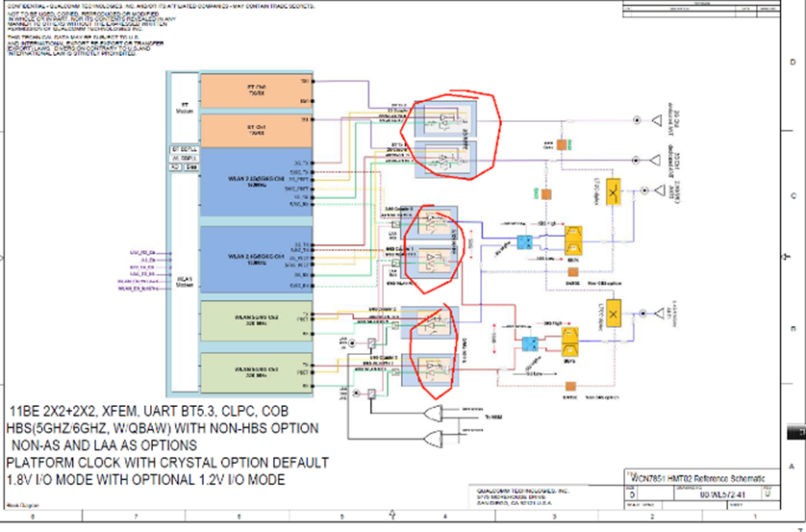Image resolution: width=806 pixels, height=532 pixels.
Task: Click the confidential notice header at top
Action: coord(161,6)
